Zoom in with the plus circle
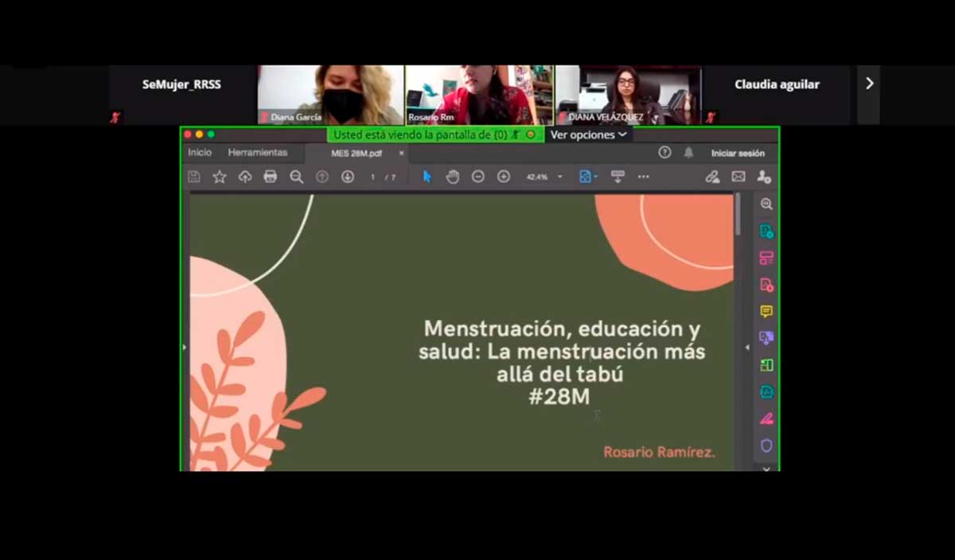955x560 pixels. point(504,177)
